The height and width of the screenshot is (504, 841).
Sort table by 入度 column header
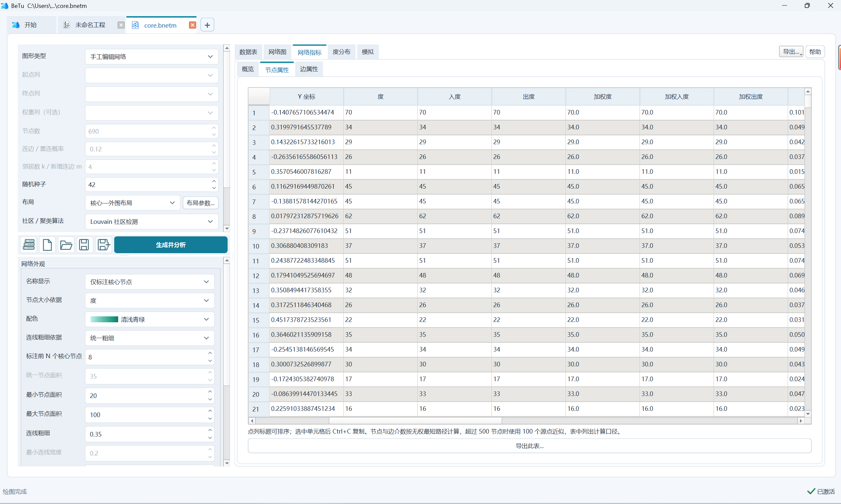[x=454, y=97]
